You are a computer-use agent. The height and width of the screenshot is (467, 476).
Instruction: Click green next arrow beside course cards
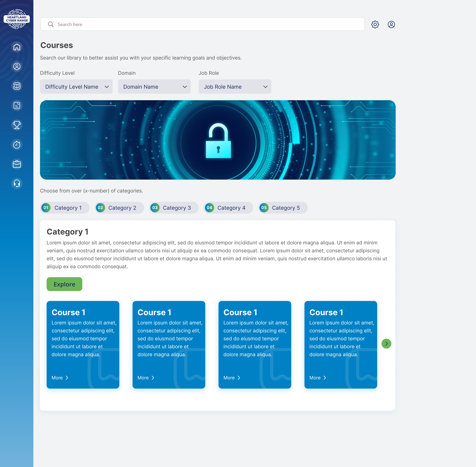pos(386,344)
